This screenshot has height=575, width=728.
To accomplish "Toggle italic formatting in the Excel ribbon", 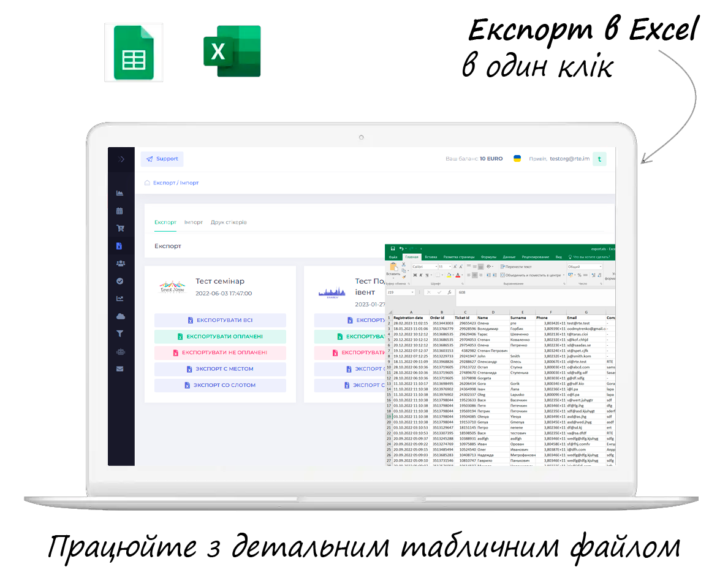I will pos(420,275).
